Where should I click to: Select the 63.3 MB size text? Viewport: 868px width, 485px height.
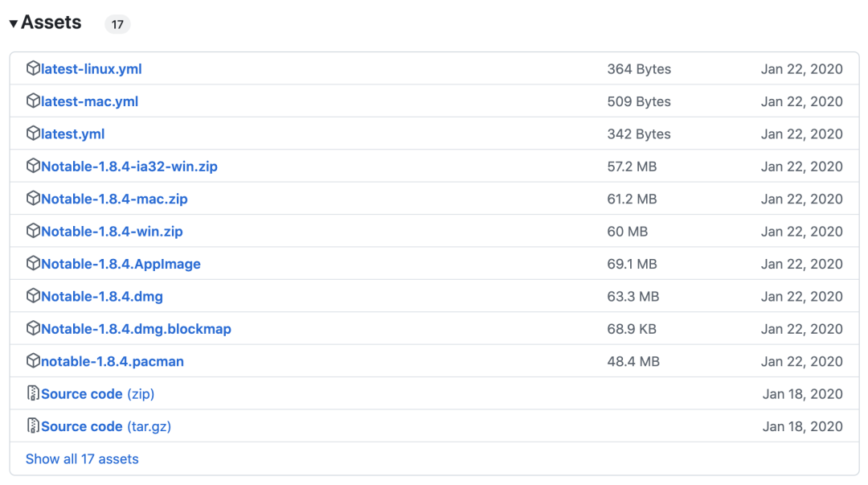(x=633, y=297)
